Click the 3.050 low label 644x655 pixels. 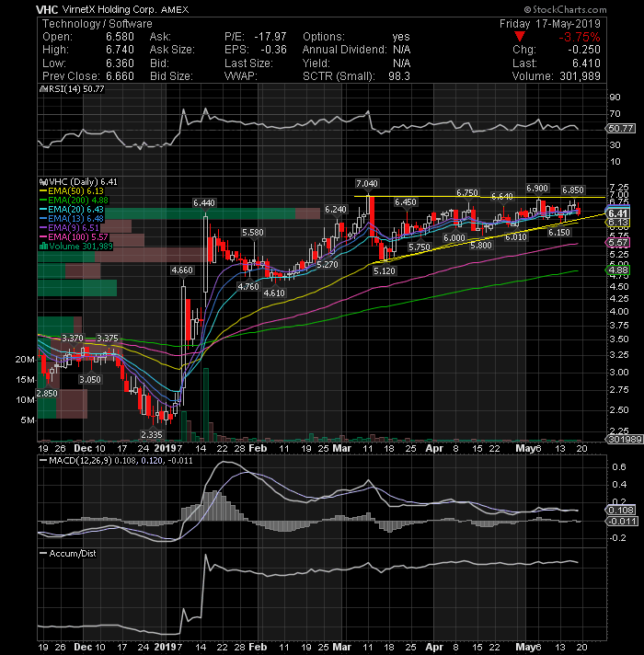coord(90,379)
